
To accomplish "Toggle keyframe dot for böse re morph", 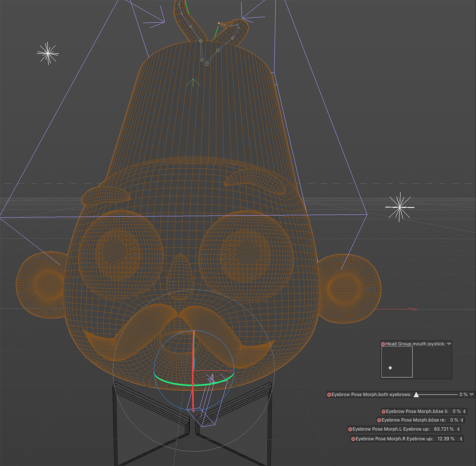I will [379, 420].
